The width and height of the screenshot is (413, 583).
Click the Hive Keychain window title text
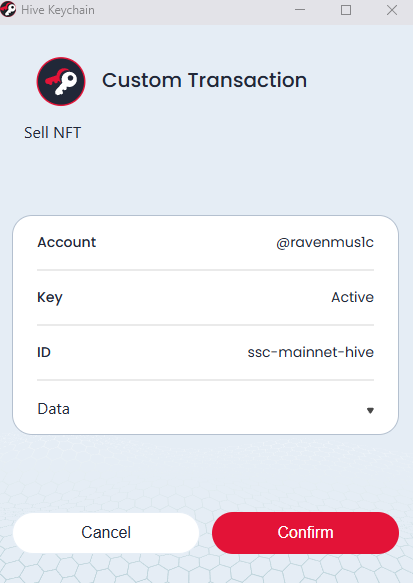58,10
